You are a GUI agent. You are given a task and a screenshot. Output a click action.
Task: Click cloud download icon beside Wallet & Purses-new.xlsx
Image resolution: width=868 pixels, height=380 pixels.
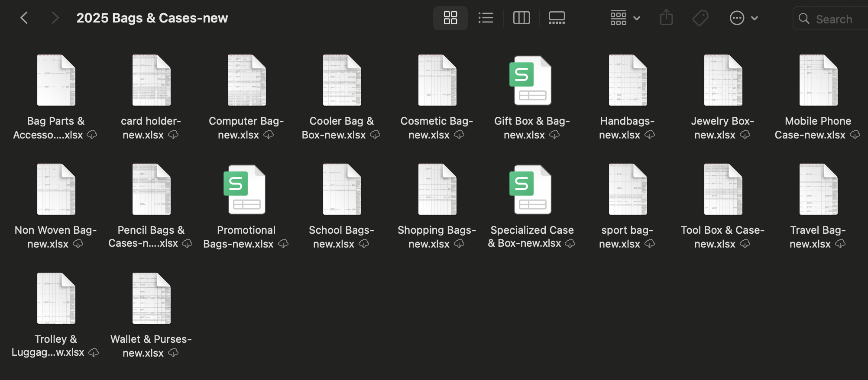coord(173,353)
